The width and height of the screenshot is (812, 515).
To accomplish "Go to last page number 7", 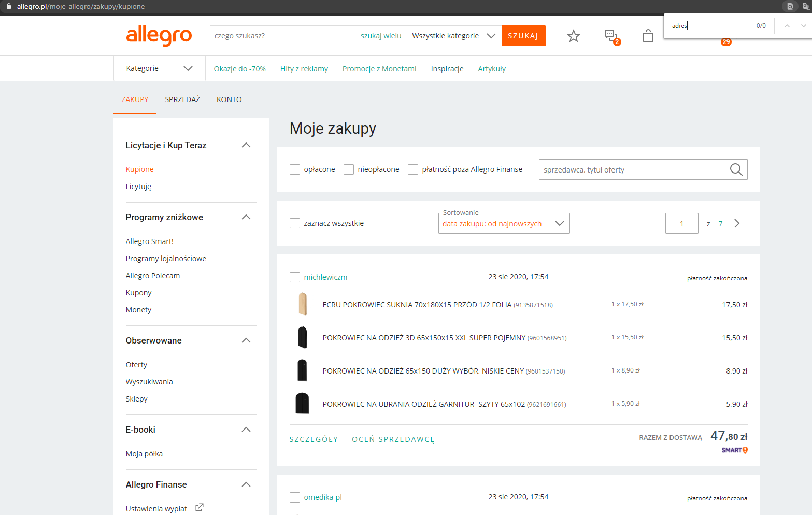I will point(720,224).
